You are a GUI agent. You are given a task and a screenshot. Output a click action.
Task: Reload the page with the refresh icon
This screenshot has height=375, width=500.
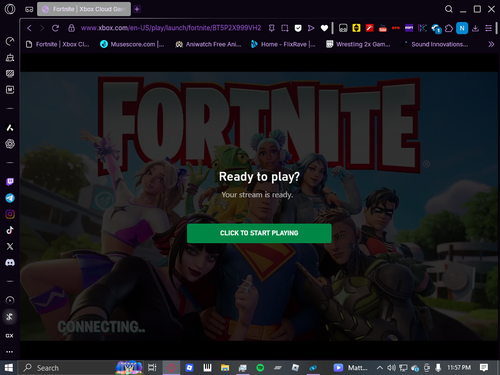click(x=55, y=28)
